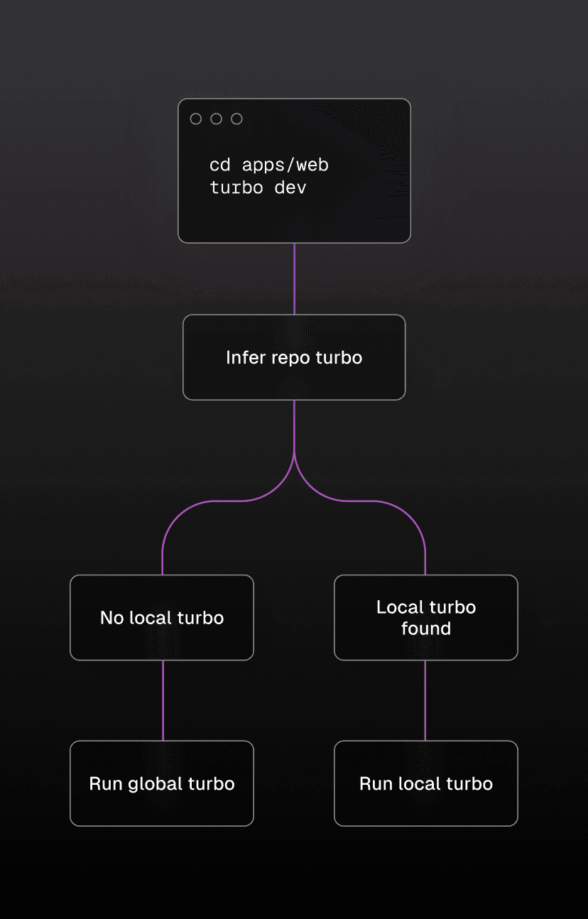Click the rightmost traffic-light dot on terminal
The width and height of the screenshot is (588, 919).
pyautogui.click(x=236, y=119)
